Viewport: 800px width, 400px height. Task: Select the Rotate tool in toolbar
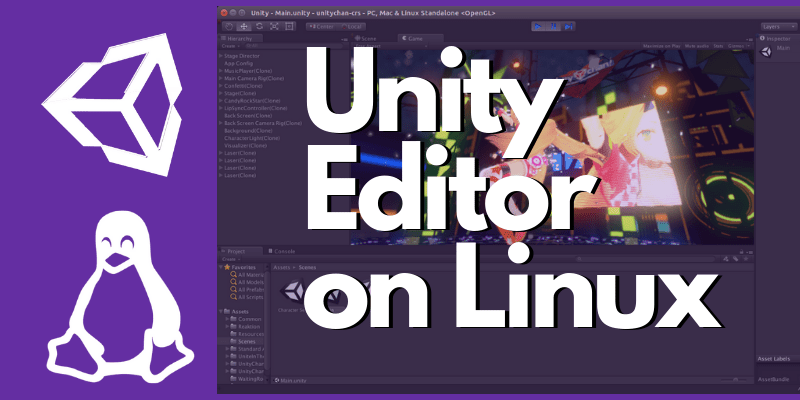(x=259, y=27)
